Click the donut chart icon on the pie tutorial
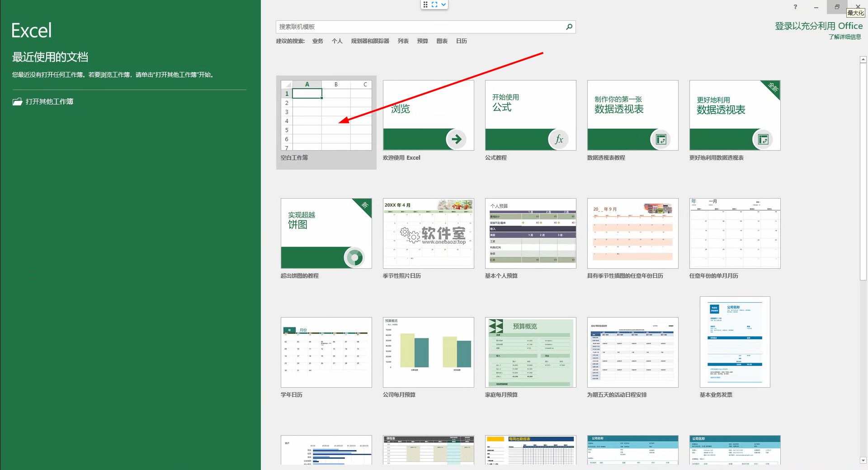 (x=354, y=257)
